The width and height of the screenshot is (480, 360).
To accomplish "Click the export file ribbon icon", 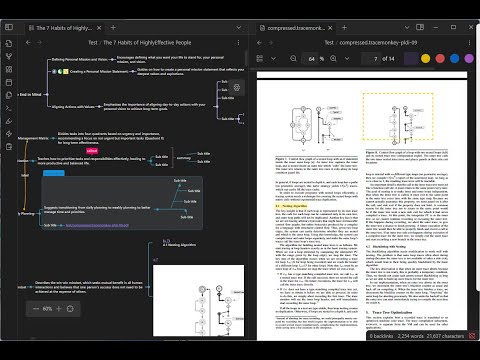I will 9,147.
